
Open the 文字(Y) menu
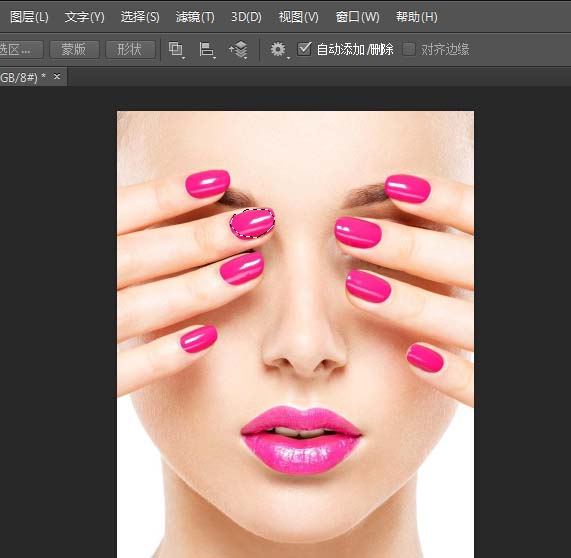coord(84,17)
